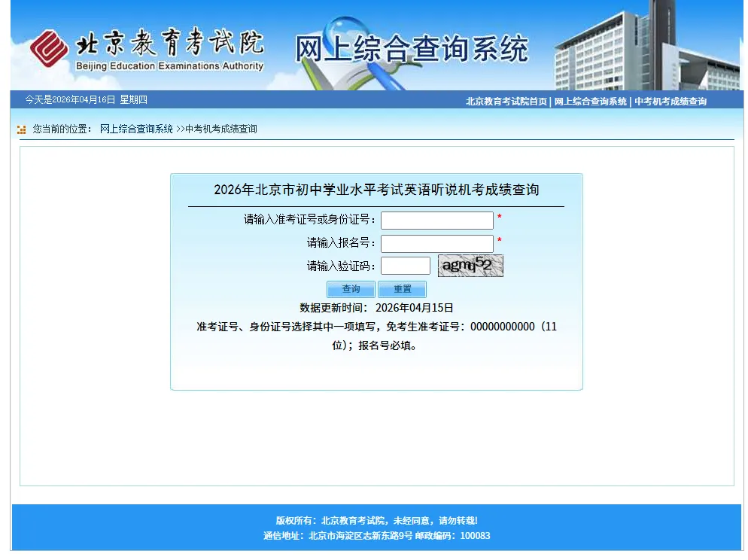This screenshot has height=560, width=748.
Task: Click the 查询 query button
Action: [351, 289]
